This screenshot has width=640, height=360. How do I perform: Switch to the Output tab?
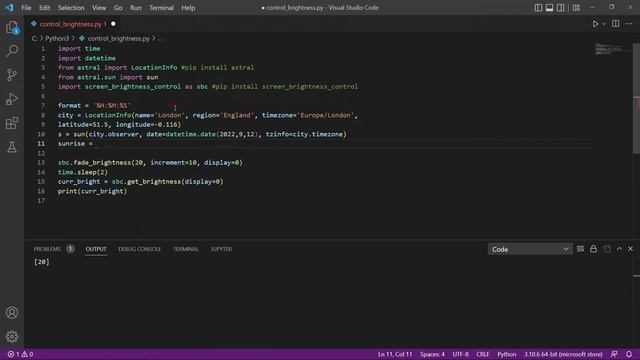pos(96,249)
